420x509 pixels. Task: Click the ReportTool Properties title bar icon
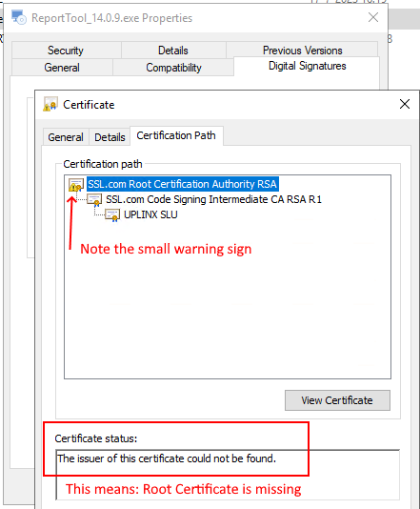click(x=19, y=17)
